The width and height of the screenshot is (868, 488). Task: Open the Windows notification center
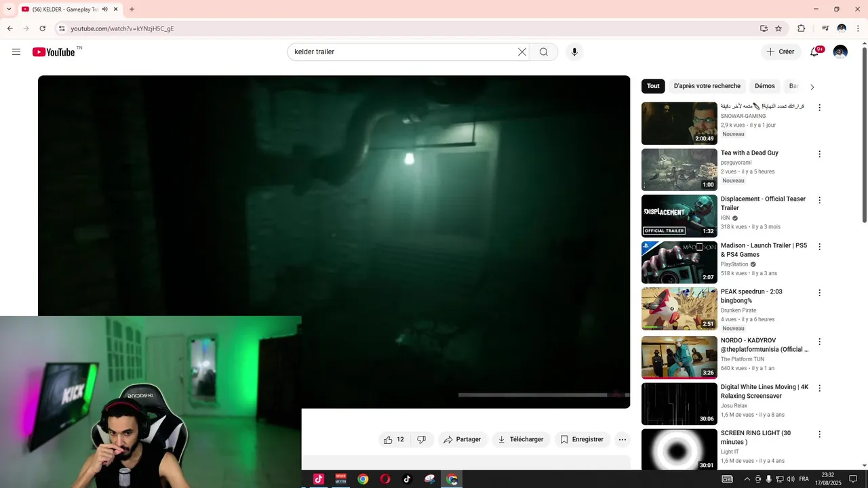[853, 479]
